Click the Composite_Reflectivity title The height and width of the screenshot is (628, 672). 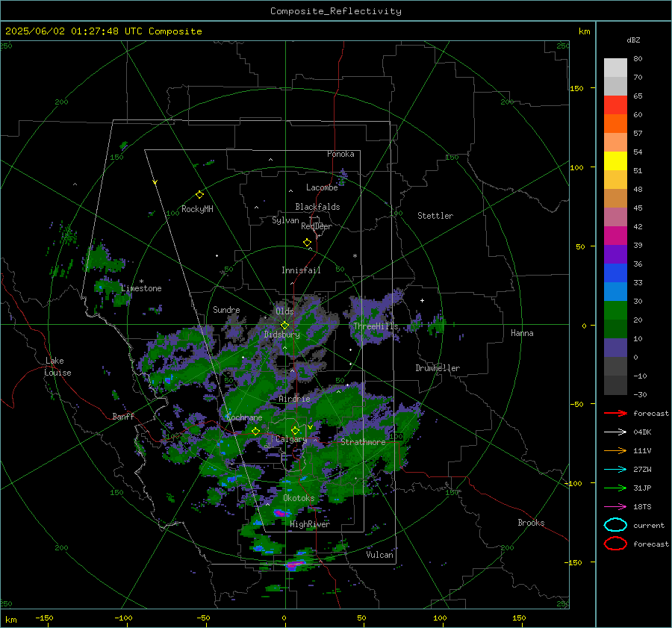336,11
